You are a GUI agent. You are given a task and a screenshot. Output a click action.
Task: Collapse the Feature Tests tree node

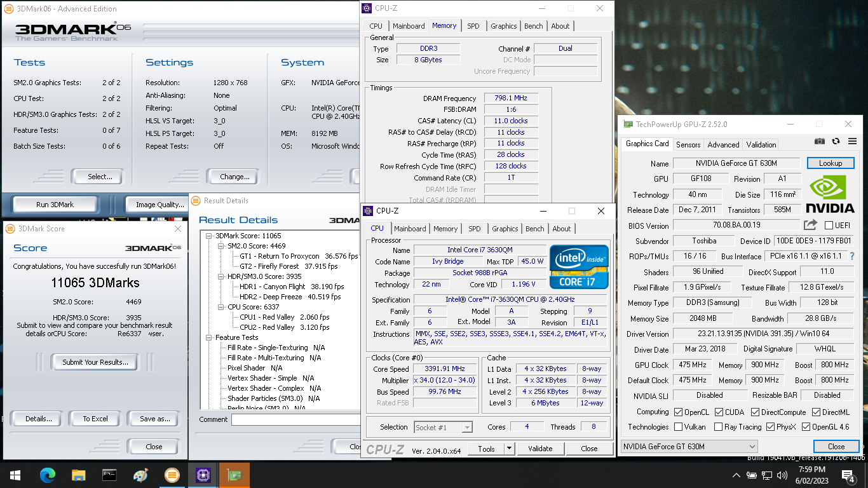pyautogui.click(x=210, y=337)
